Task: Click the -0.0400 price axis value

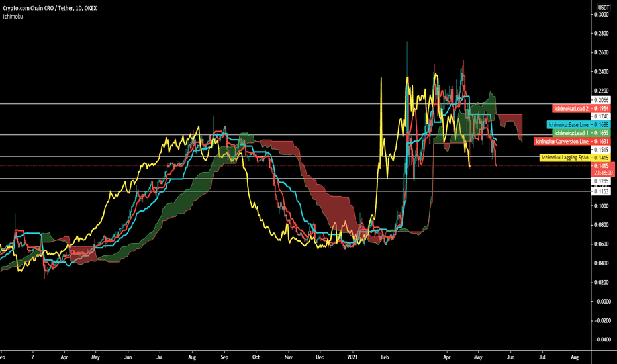Action: click(x=602, y=340)
